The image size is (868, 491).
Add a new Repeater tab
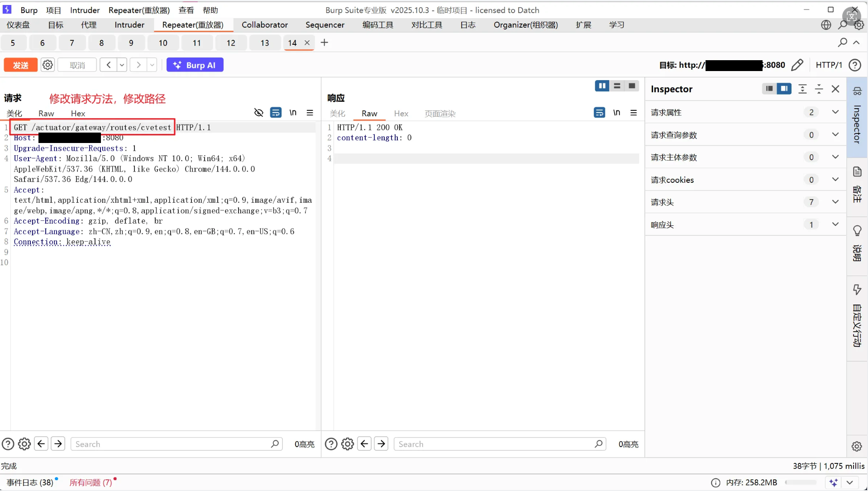324,43
